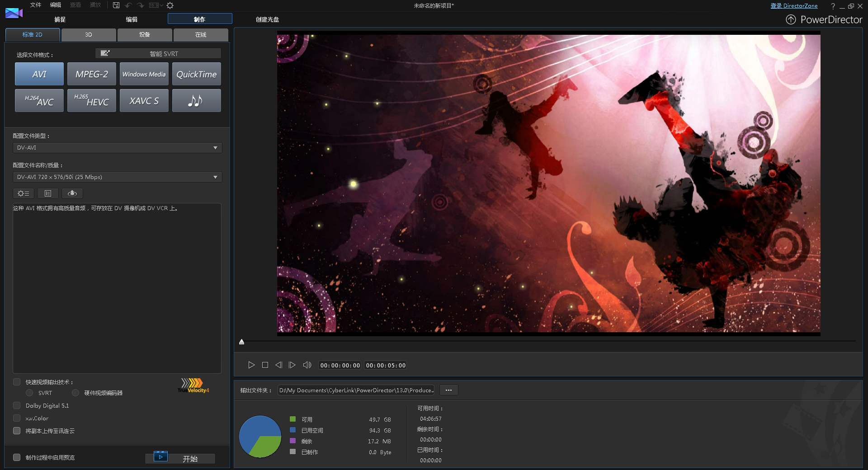Viewport: 868px width, 470px height.
Task: Enable x.v.Color checkbox
Action: [17, 418]
